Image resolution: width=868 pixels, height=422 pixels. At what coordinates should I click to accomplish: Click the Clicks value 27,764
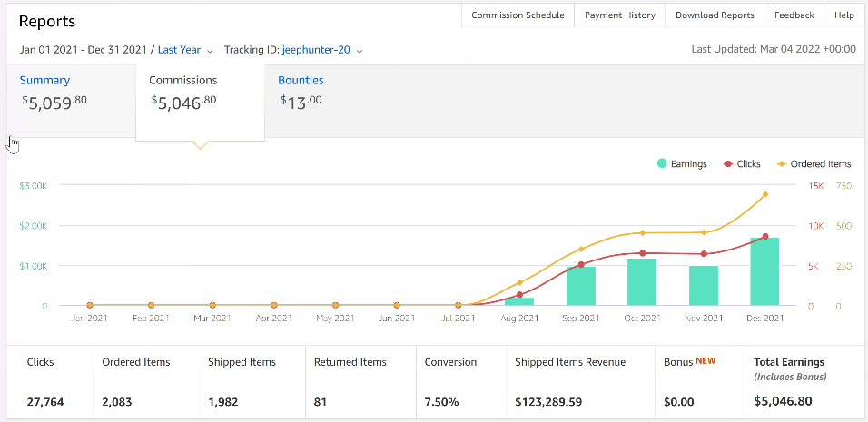coord(45,401)
